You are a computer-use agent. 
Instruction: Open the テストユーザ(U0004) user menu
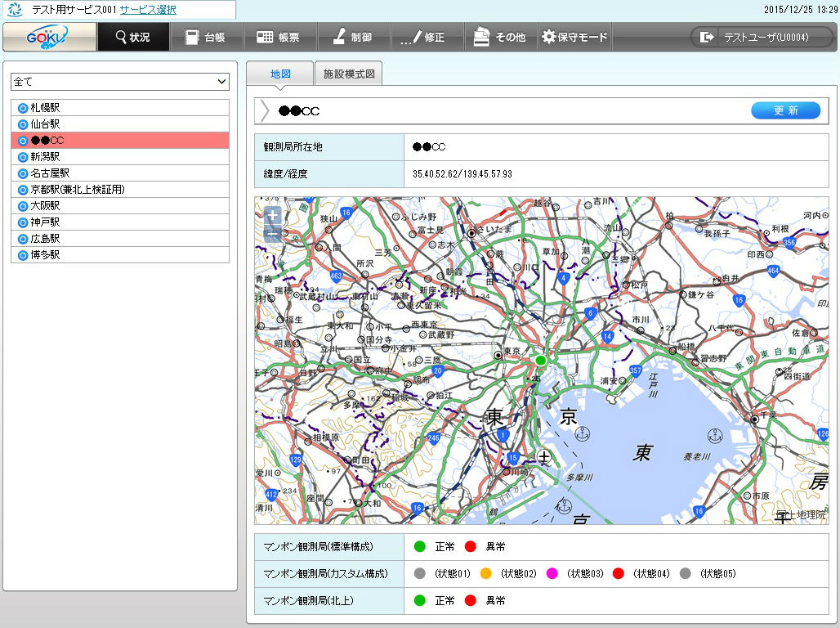(x=762, y=37)
